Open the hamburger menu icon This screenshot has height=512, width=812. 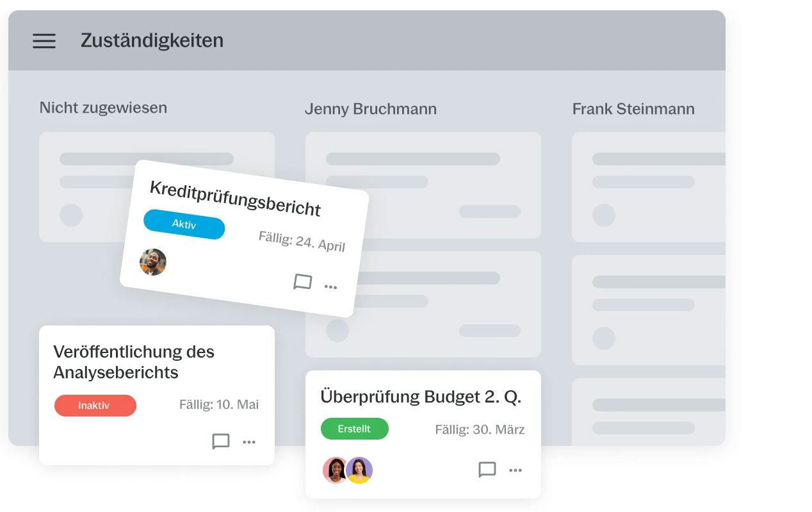44,41
